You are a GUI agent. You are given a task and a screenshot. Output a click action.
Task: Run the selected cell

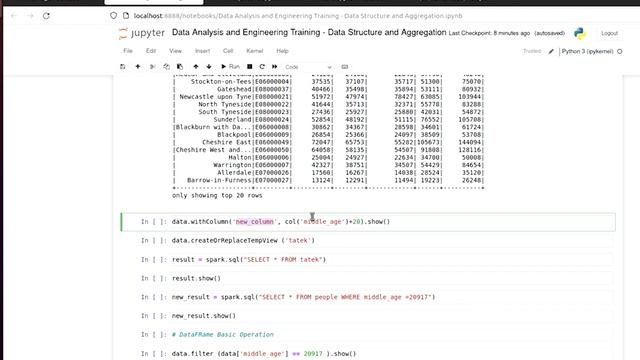point(230,67)
